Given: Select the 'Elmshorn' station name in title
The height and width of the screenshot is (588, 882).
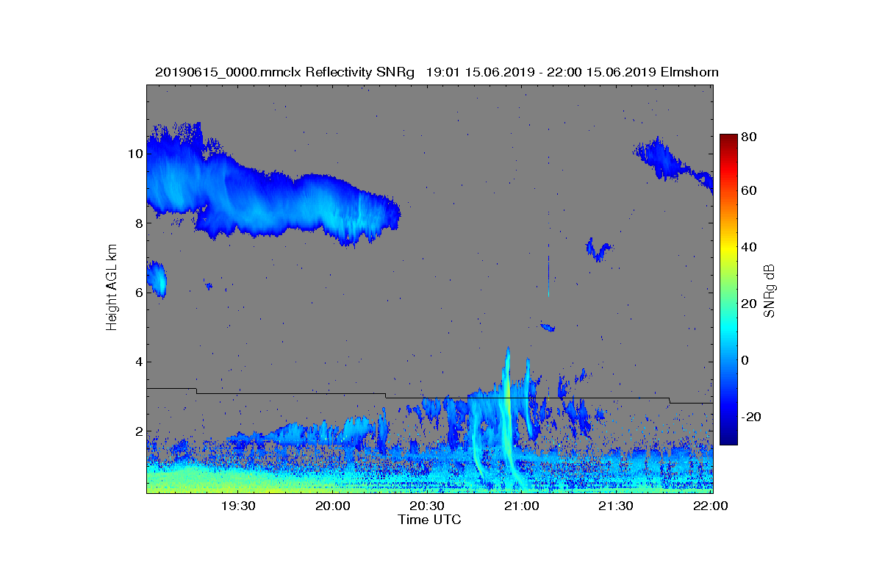Looking at the screenshot, I should (689, 72).
